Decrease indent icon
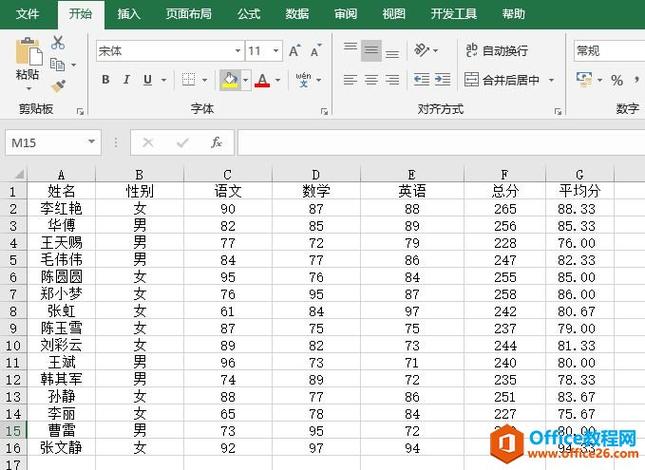Image resolution: width=645 pixels, height=470 pixels. pyautogui.click(x=422, y=79)
